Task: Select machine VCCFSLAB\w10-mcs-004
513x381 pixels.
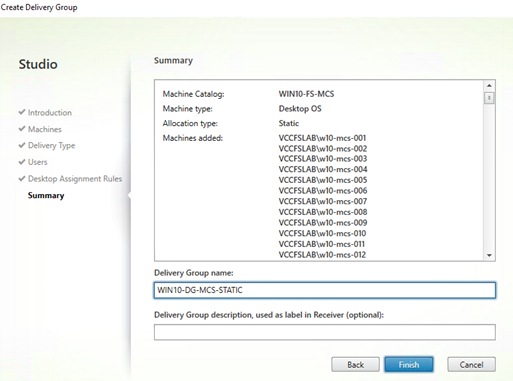Action: tap(323, 169)
